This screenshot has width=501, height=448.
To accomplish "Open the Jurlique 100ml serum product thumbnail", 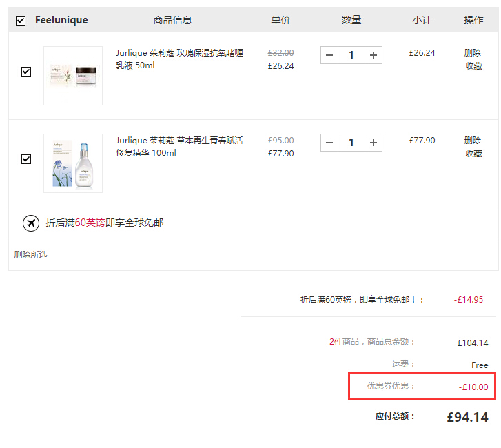I will 73,163.
